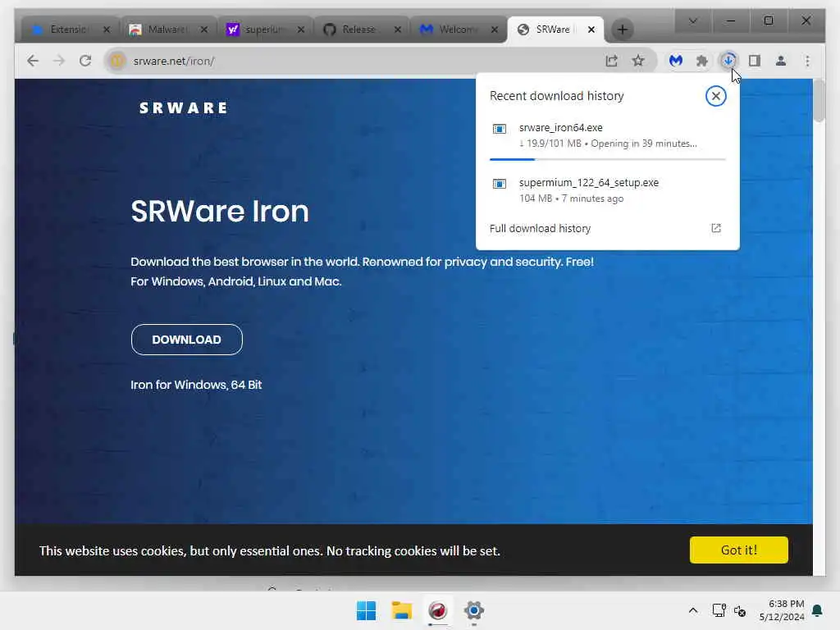Screen dimensions: 840x630
Task: Click the Iron for Windows, 64 Bit text
Action: (x=196, y=385)
